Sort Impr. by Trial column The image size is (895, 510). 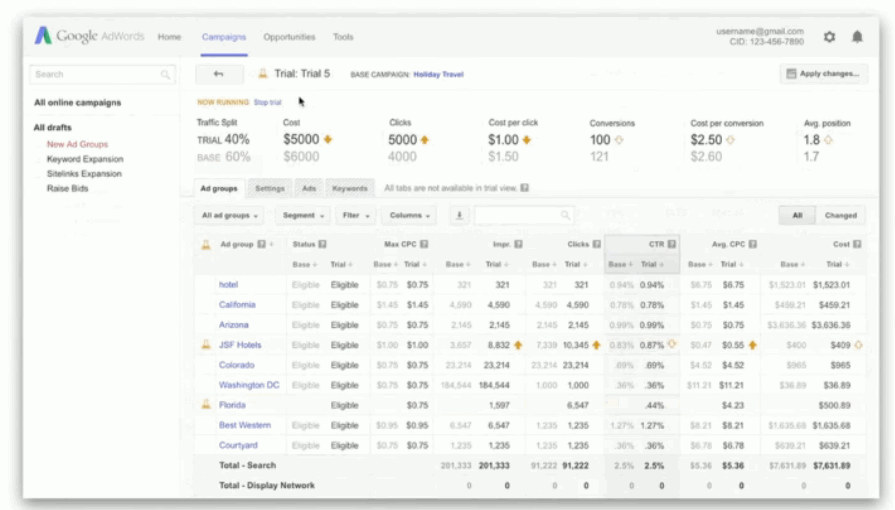497,264
